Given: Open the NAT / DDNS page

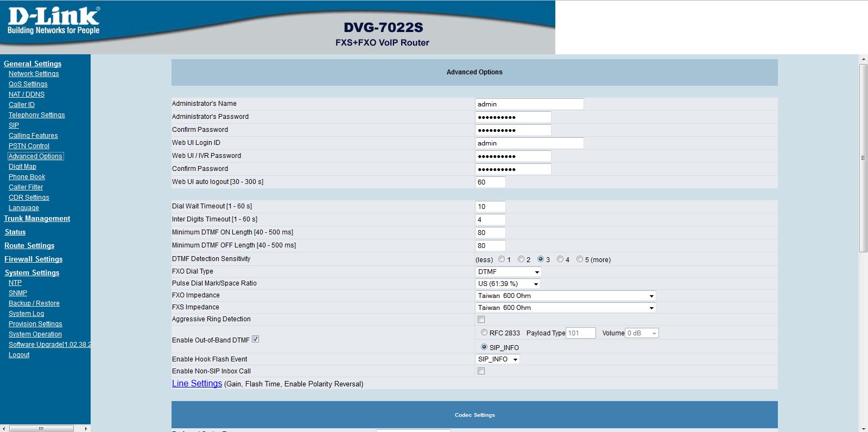Looking at the screenshot, I should (x=27, y=94).
